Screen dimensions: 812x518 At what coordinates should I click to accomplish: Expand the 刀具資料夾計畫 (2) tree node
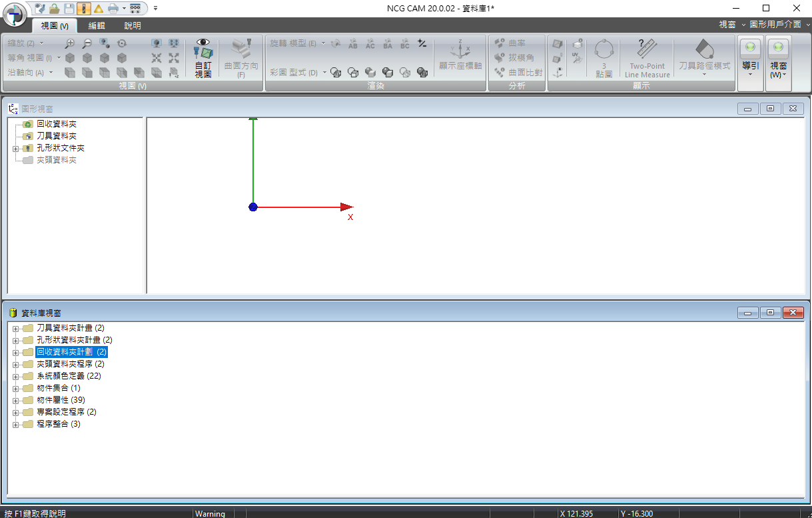coord(15,328)
